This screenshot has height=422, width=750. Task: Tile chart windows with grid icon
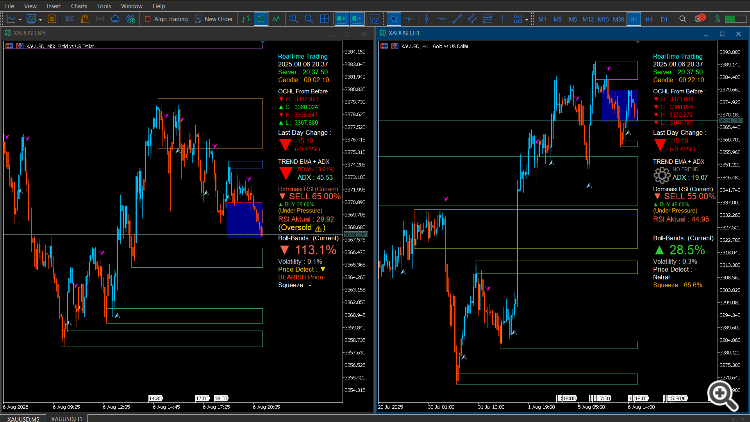click(x=324, y=19)
